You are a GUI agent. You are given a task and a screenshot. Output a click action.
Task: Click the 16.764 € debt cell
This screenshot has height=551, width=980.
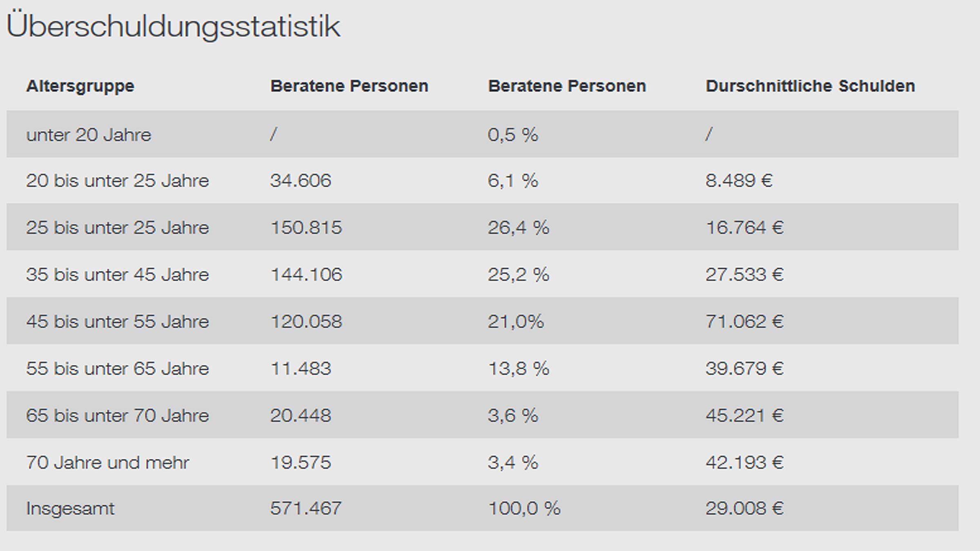coord(744,227)
